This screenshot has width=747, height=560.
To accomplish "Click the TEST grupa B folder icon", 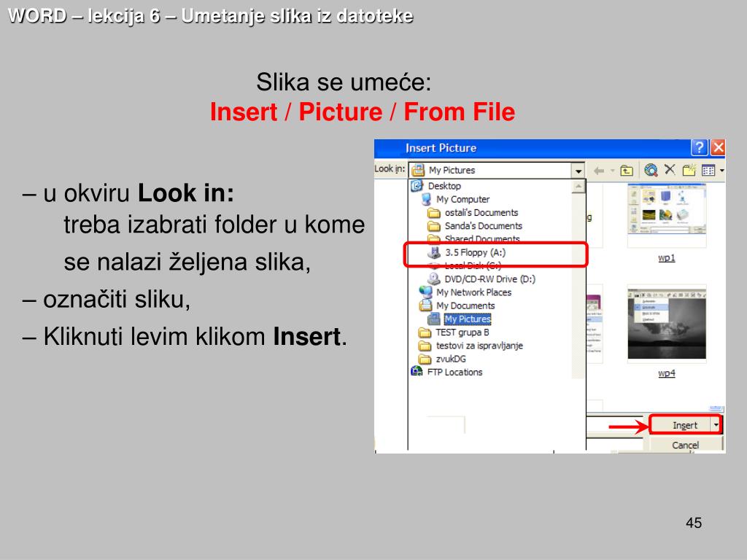I will [425, 332].
